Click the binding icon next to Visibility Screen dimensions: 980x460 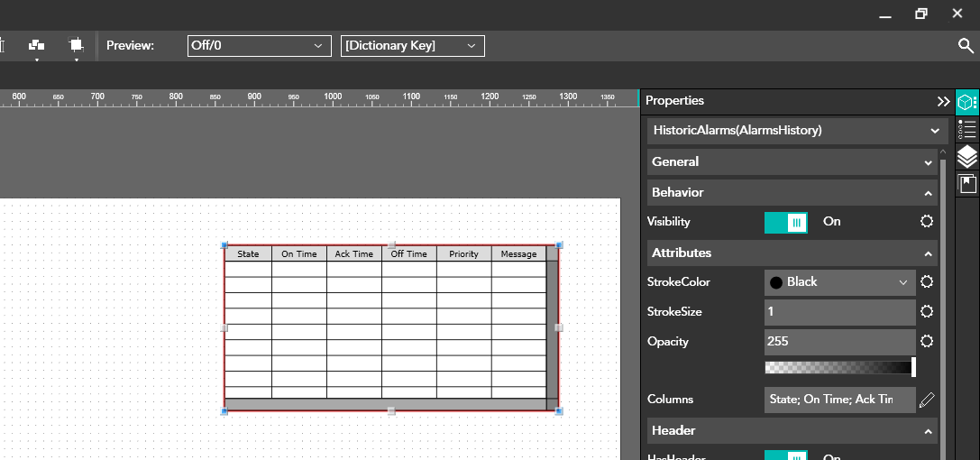926,222
